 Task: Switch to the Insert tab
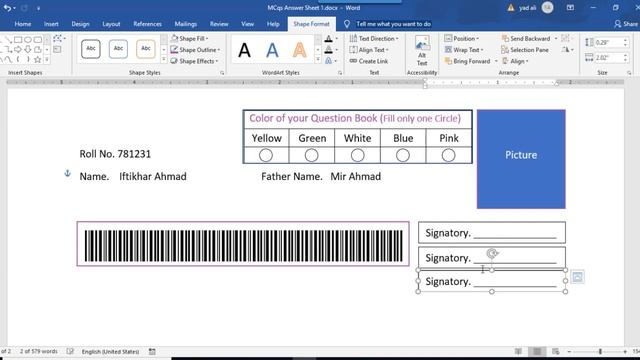point(51,24)
